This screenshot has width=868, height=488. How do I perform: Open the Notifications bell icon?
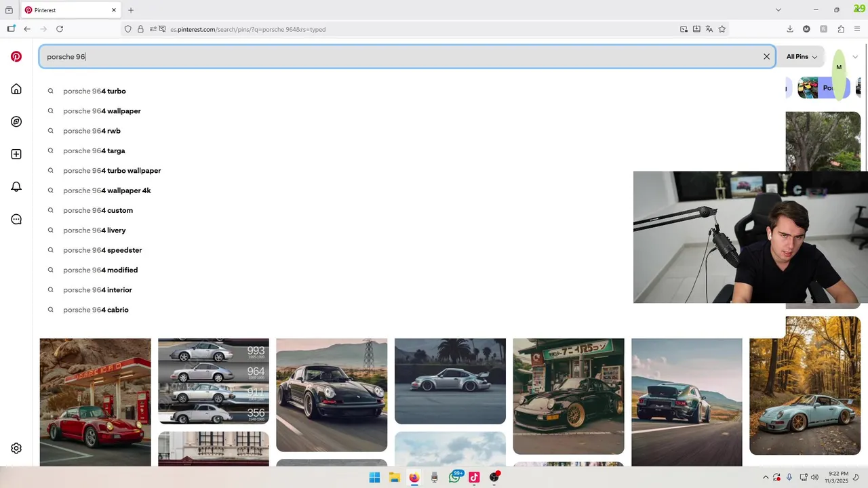[16, 187]
